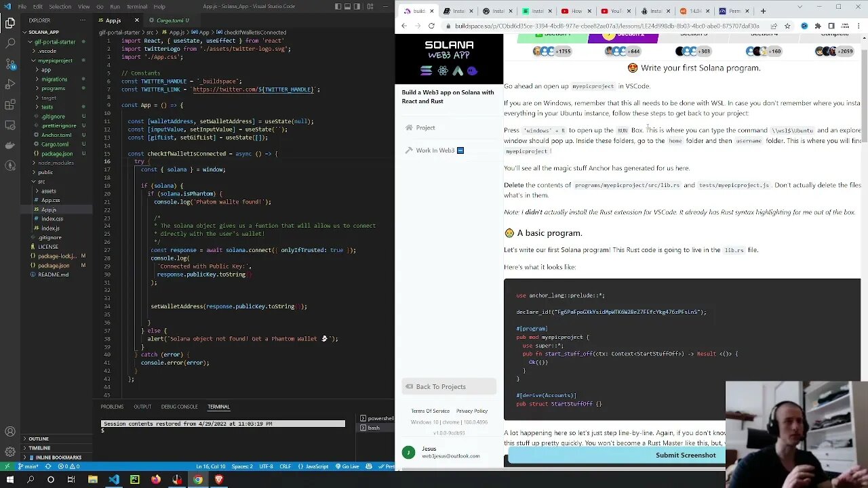Open Task View on taskbar

click(71, 480)
